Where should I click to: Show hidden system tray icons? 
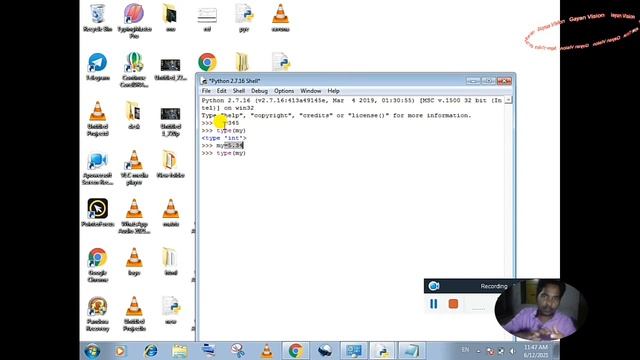(478, 351)
